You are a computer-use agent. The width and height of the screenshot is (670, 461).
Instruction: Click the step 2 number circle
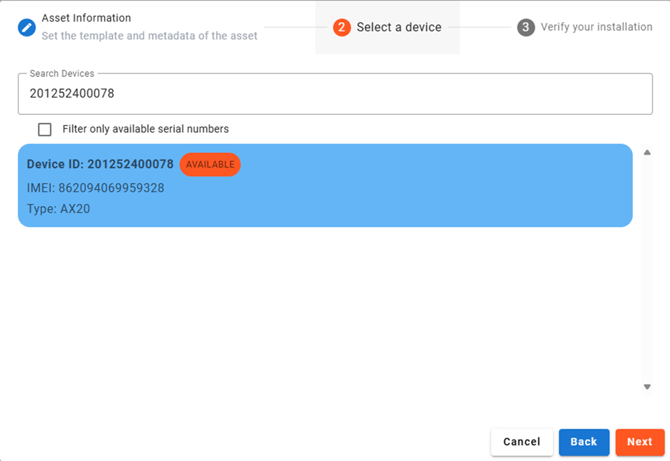pos(342,27)
